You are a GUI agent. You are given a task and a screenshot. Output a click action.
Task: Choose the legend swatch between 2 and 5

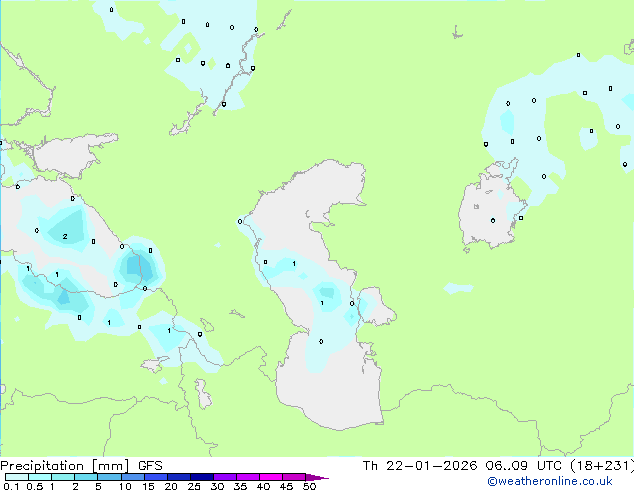(x=86, y=477)
